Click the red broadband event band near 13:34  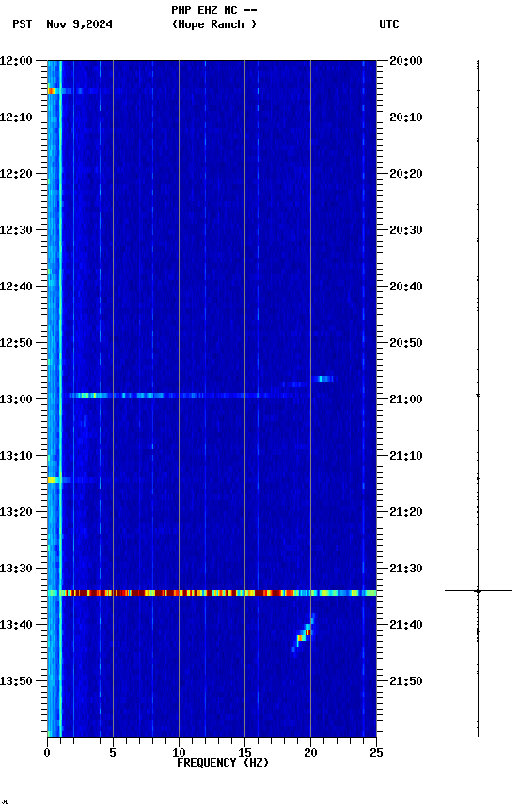coord(212,593)
